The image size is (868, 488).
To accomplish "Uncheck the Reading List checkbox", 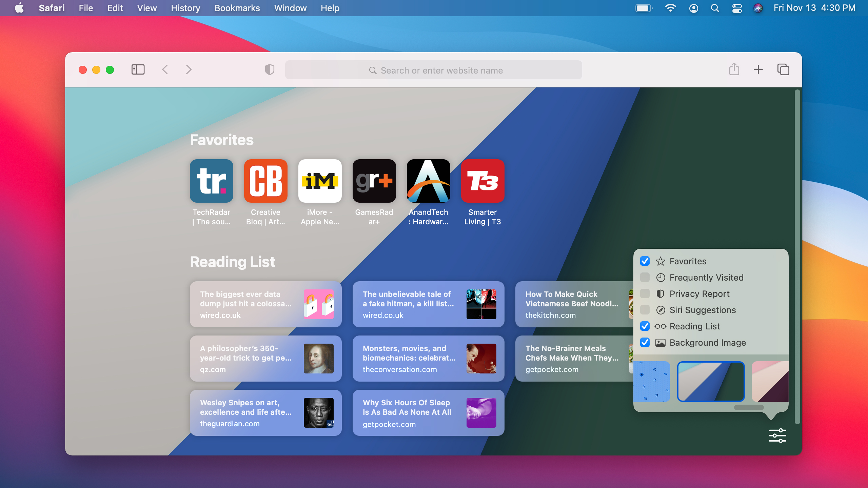I will (x=645, y=326).
